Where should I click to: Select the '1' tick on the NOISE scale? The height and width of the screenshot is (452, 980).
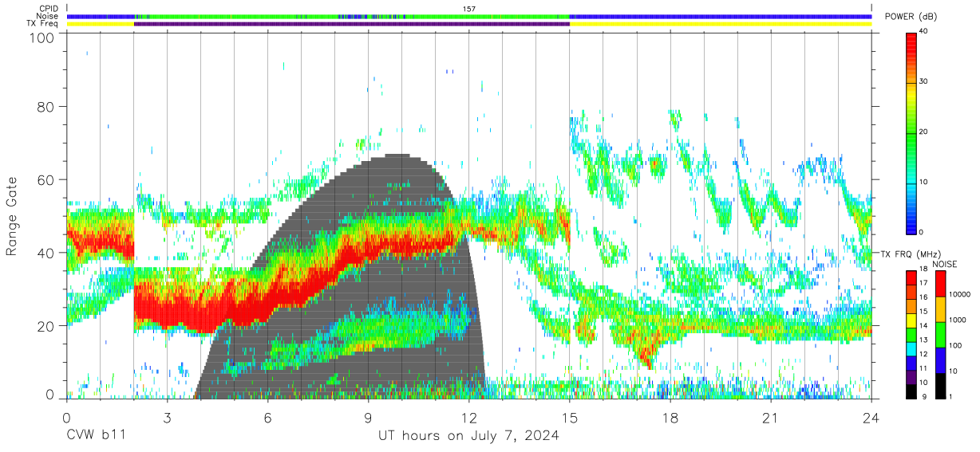click(x=951, y=396)
